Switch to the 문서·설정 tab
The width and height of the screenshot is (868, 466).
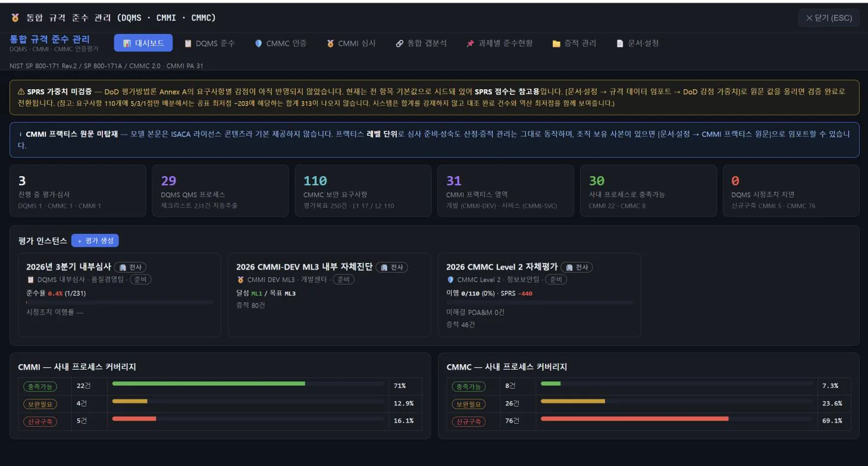pos(637,43)
